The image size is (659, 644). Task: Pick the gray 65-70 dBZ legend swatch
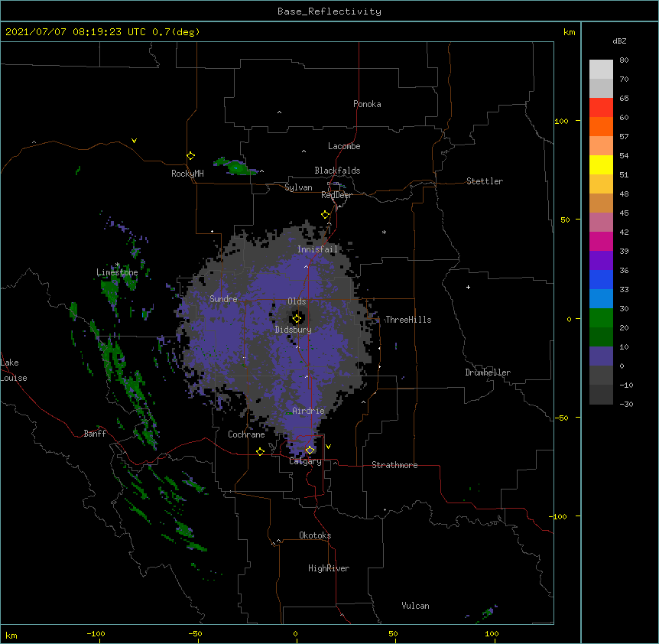click(x=601, y=88)
